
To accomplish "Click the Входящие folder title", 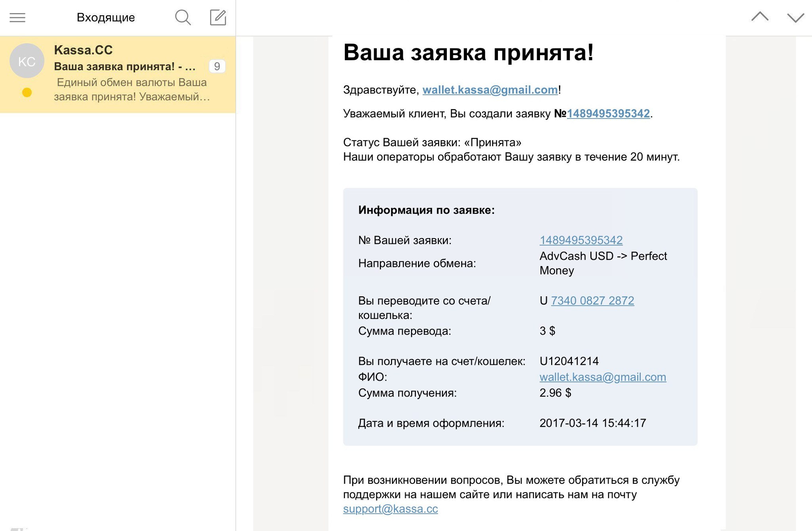I will (x=106, y=17).
